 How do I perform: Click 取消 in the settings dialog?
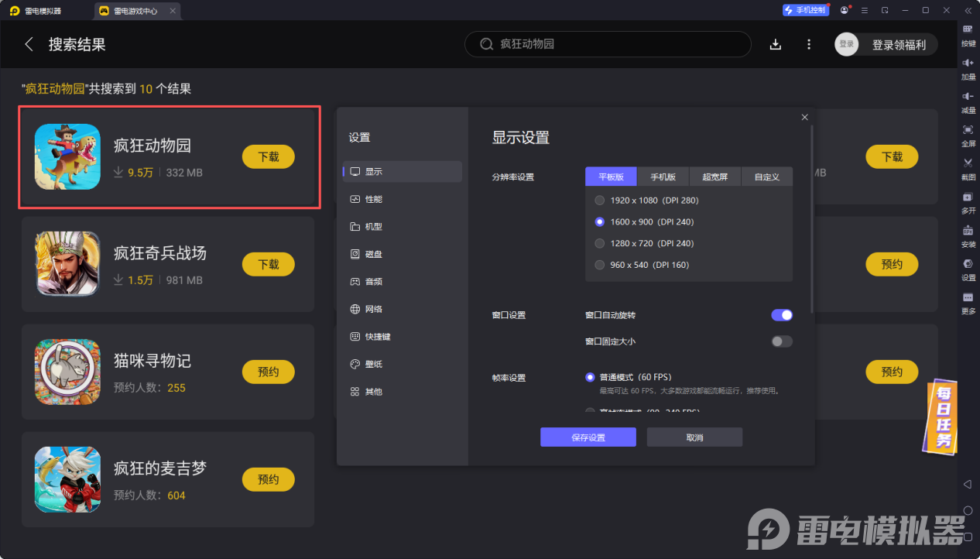[694, 437]
